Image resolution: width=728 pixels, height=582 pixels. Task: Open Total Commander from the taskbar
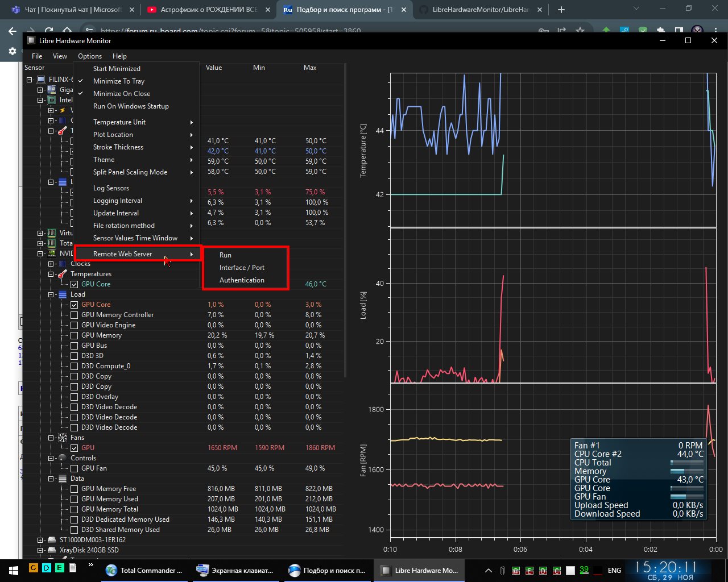[x=145, y=570]
